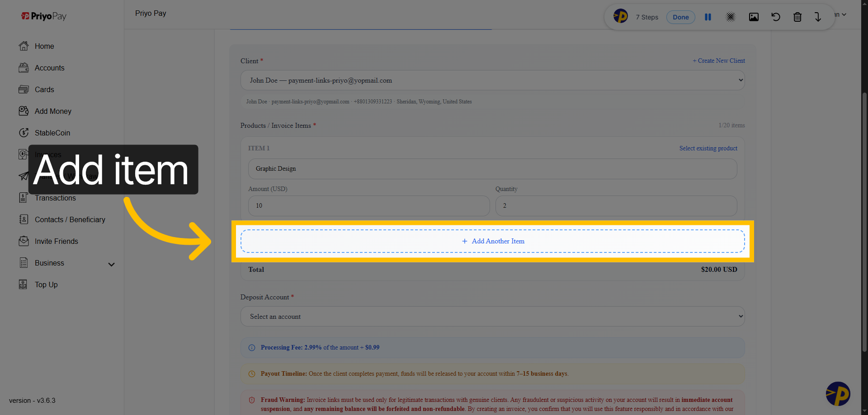This screenshot has width=868, height=415.
Task: Select the Invite Friends envelope icon
Action: click(x=24, y=241)
